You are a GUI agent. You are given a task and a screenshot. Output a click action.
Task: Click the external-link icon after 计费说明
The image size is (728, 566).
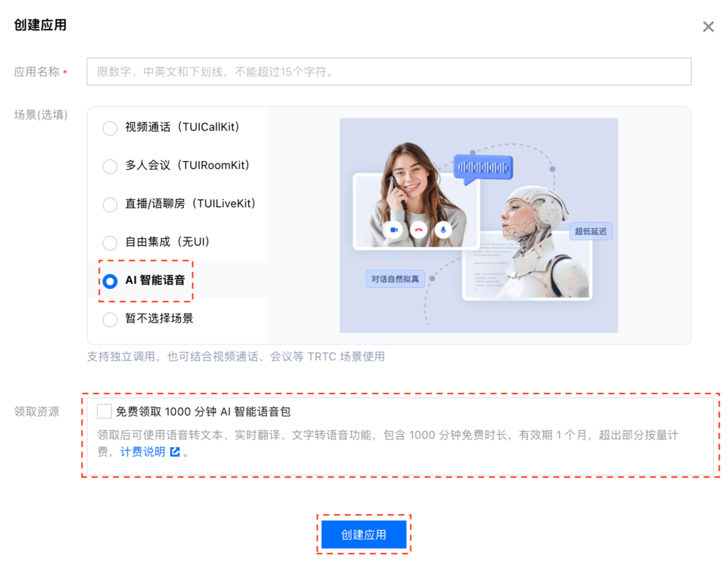pos(175,452)
